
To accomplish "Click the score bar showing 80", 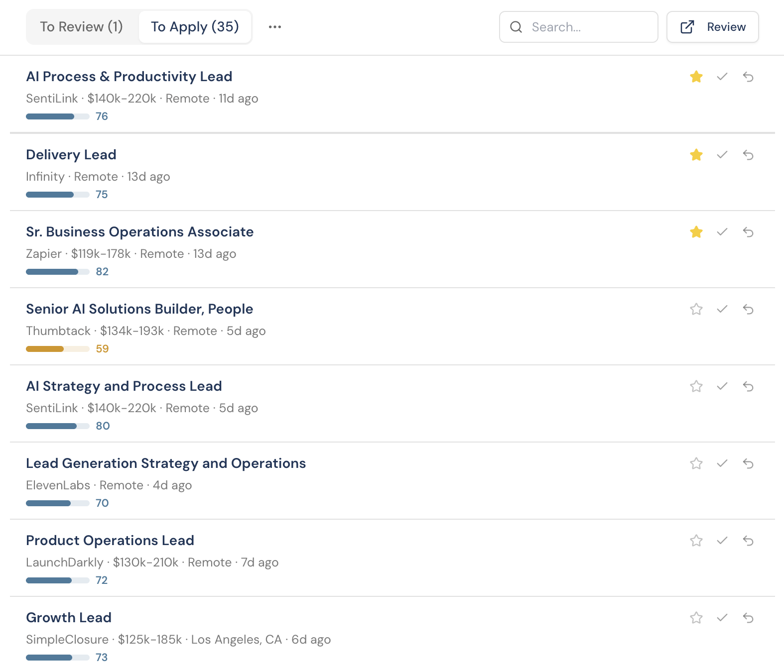I will [58, 426].
